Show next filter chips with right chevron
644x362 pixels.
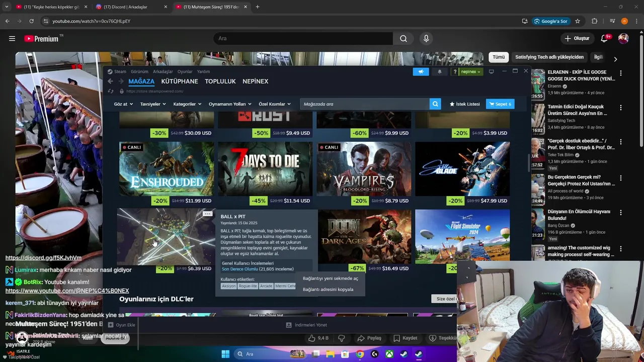[615, 59]
